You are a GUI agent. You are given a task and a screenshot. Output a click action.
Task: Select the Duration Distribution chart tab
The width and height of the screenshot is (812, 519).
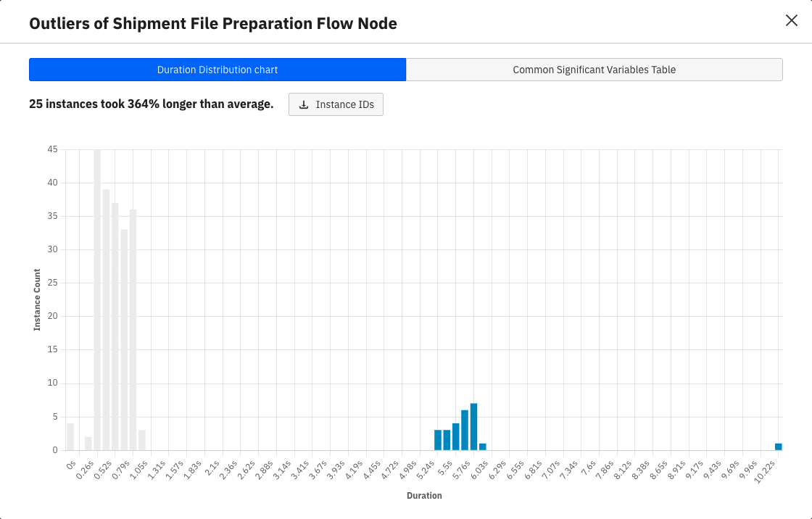click(217, 70)
